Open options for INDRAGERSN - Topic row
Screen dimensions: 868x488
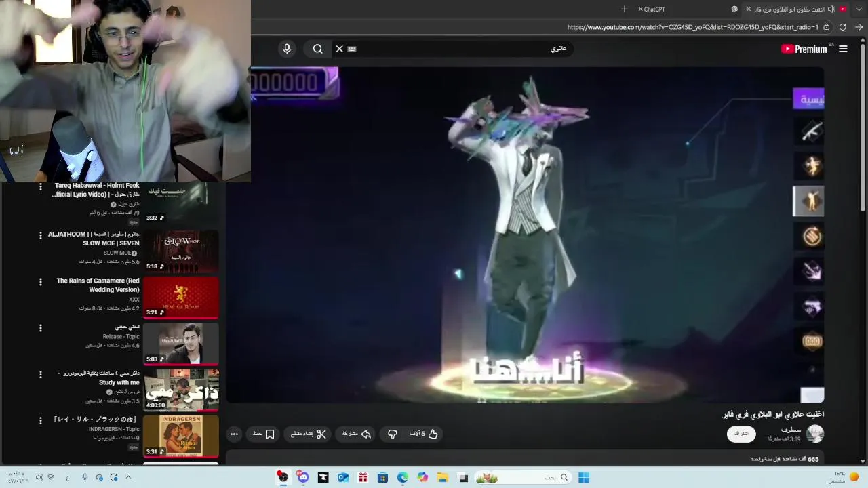[x=41, y=420]
